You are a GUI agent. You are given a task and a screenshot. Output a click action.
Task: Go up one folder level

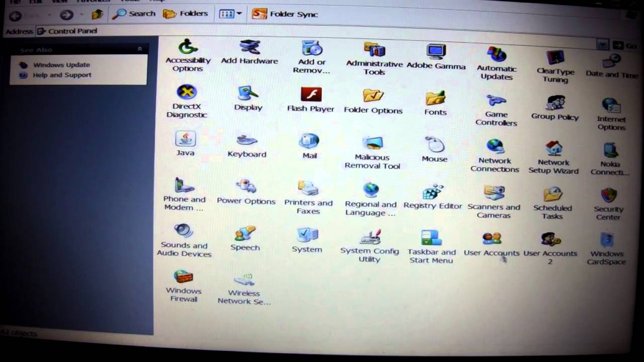pyautogui.click(x=97, y=15)
